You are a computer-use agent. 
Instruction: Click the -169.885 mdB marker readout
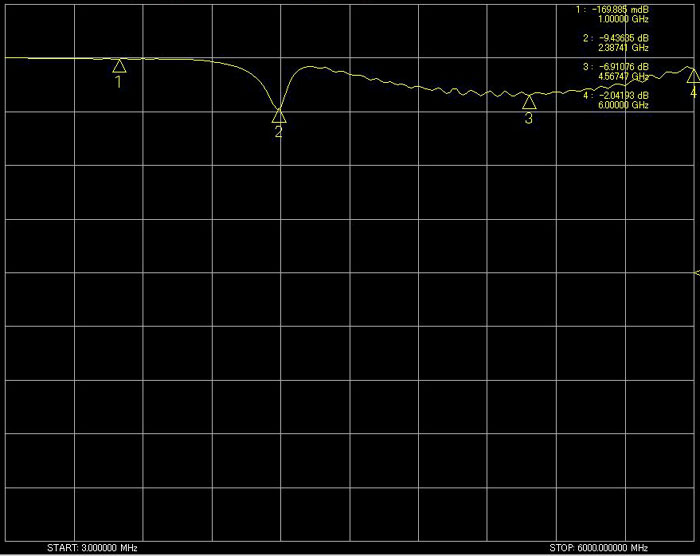(x=620, y=9)
